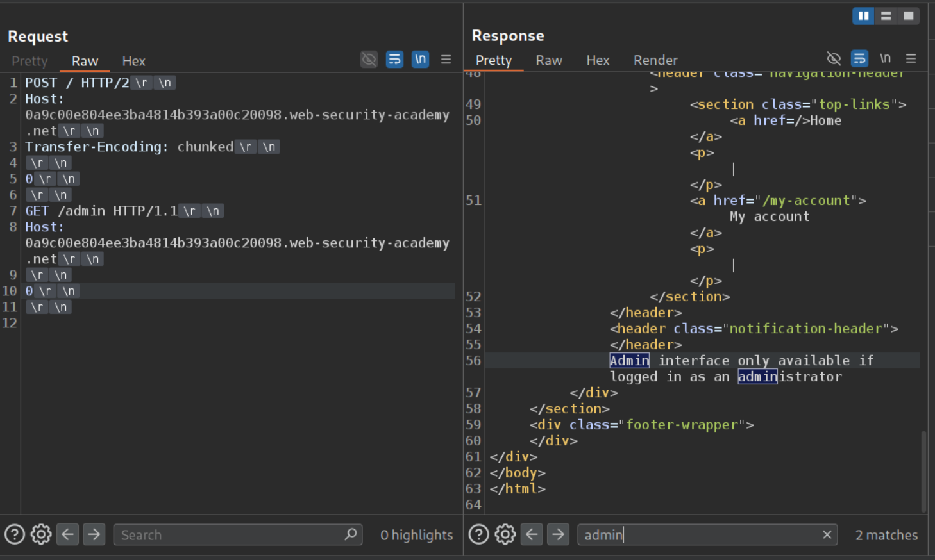Switch Response view to Render tab
The width and height of the screenshot is (935, 560).
pyautogui.click(x=655, y=60)
